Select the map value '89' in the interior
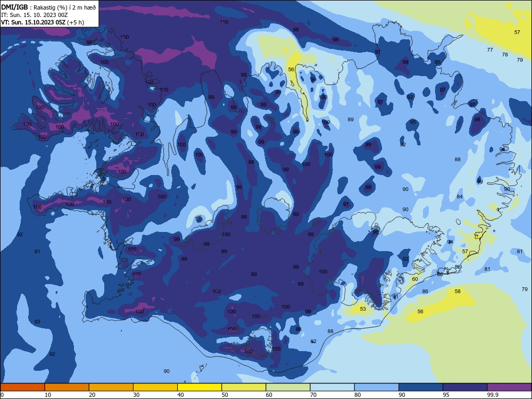532x399 pixels. 351,119
